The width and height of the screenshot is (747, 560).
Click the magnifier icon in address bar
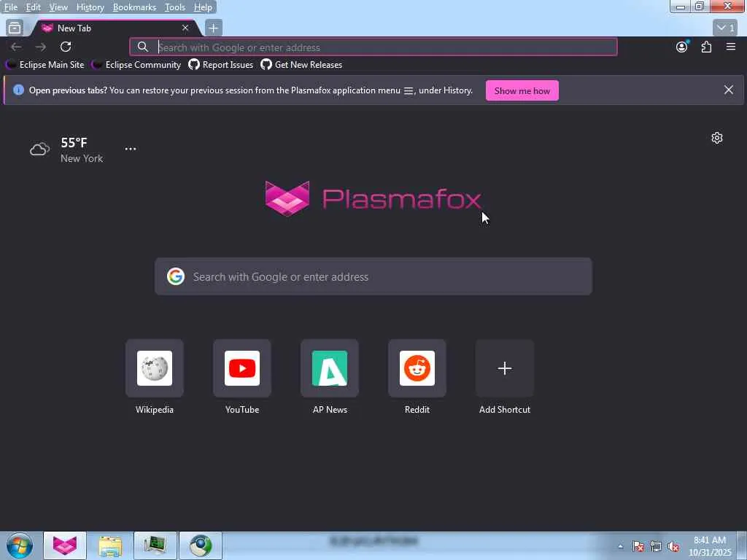pyautogui.click(x=142, y=47)
